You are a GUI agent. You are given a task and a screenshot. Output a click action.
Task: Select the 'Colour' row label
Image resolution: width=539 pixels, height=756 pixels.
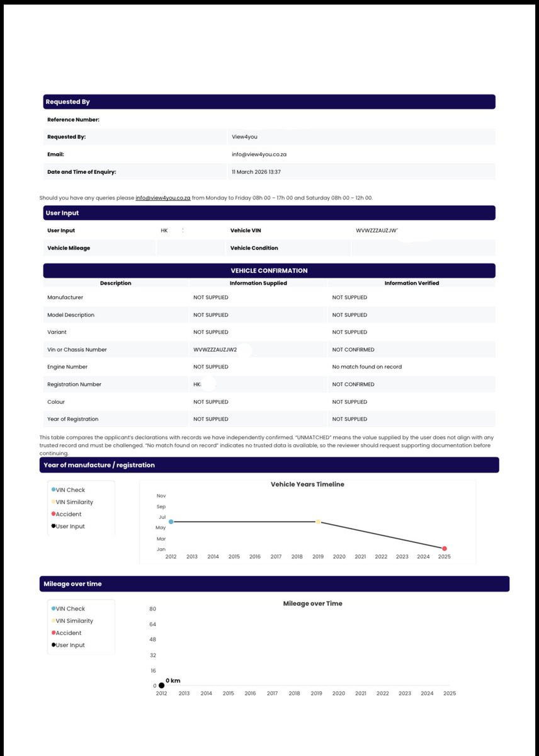[x=56, y=402]
